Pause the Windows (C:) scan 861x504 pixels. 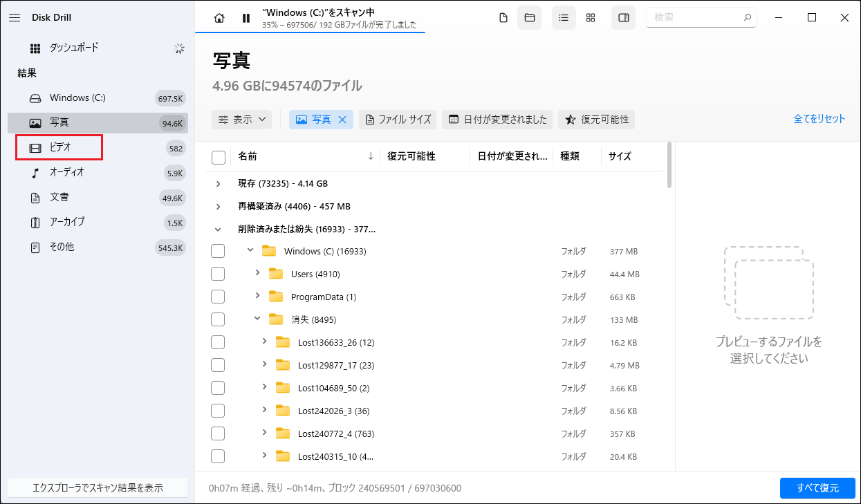click(246, 18)
